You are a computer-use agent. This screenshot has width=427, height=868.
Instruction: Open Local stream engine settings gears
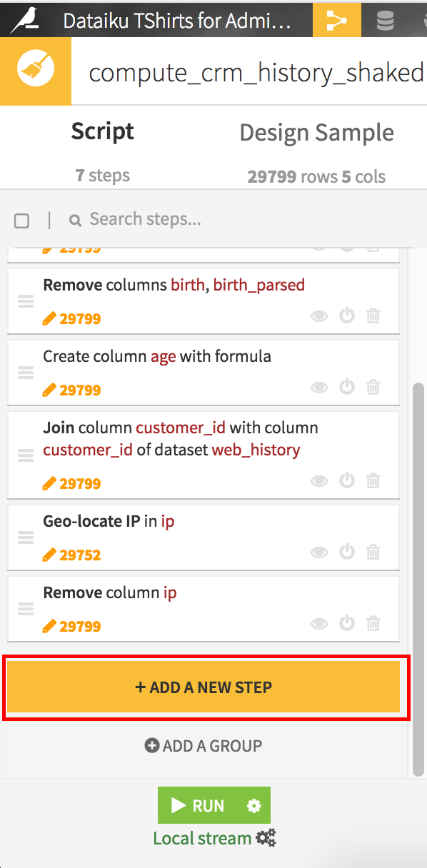point(266,839)
